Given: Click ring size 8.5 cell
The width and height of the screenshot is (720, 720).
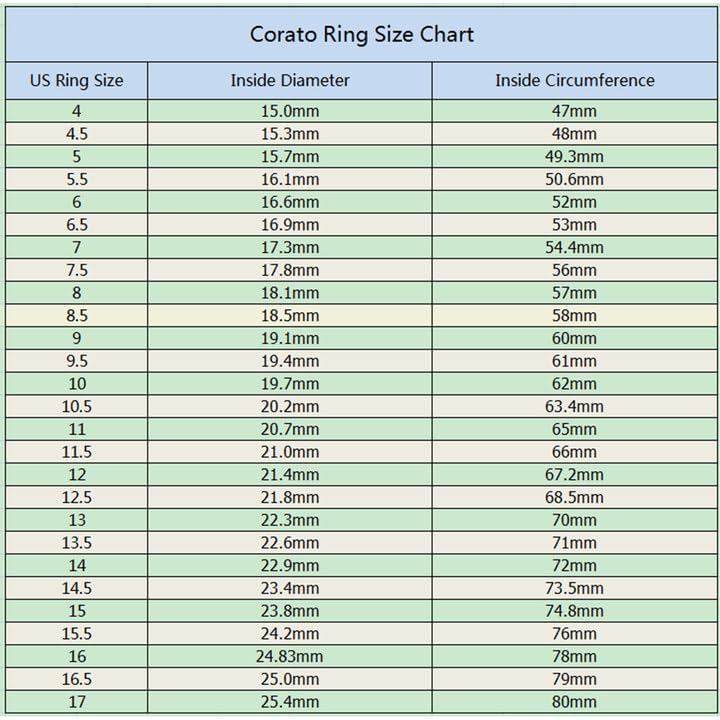Looking at the screenshot, I should [77, 315].
